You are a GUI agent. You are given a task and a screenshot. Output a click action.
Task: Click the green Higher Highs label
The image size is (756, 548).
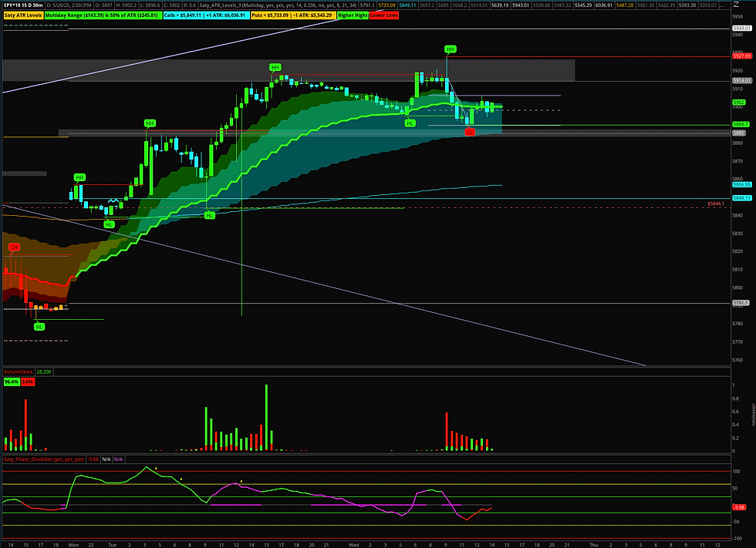(353, 15)
